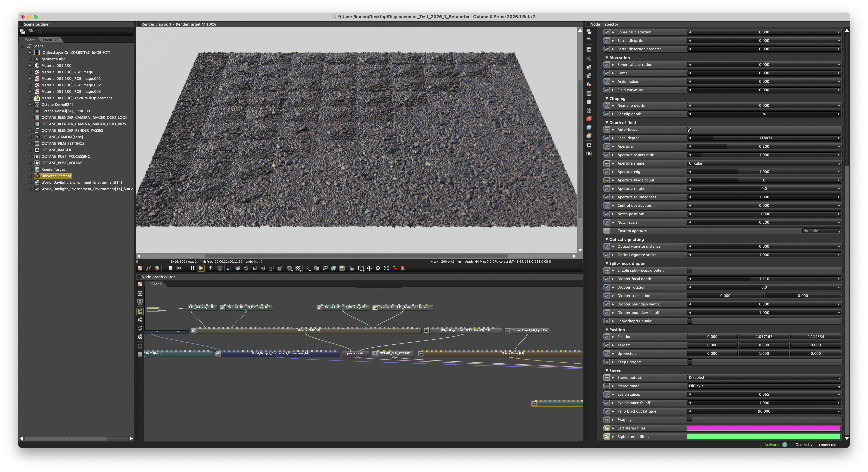Toggle the viewport lock padlock icon
This screenshot has width=868, height=472.
351,268
